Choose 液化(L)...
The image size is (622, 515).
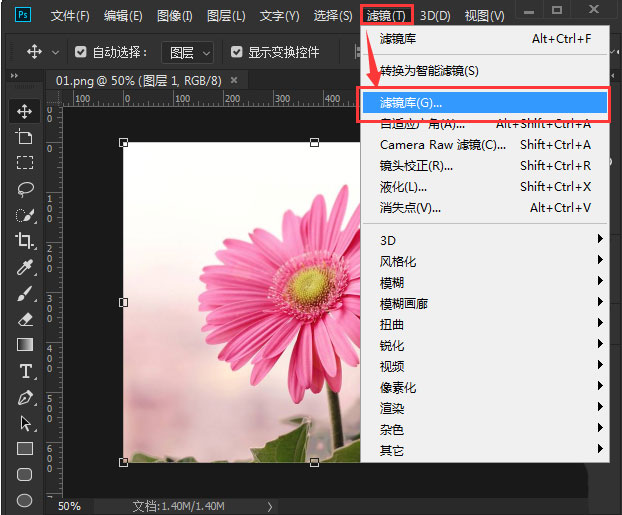(x=486, y=186)
